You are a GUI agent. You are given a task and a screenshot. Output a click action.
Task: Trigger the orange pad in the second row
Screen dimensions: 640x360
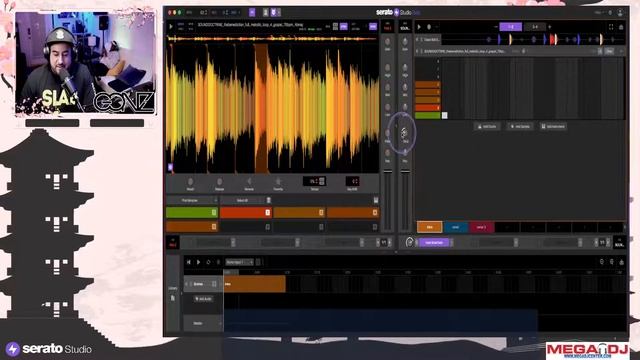pyautogui.click(x=191, y=227)
